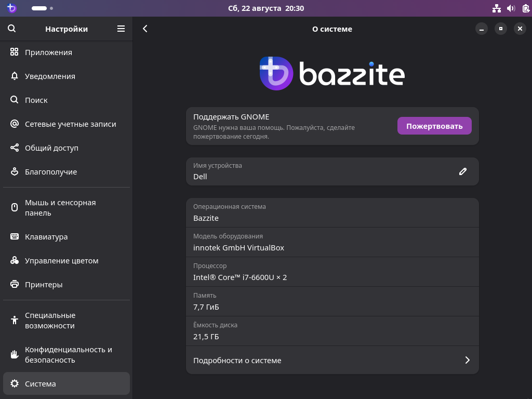Select Благополучие label
The height and width of the screenshot is (399, 532).
tap(51, 171)
